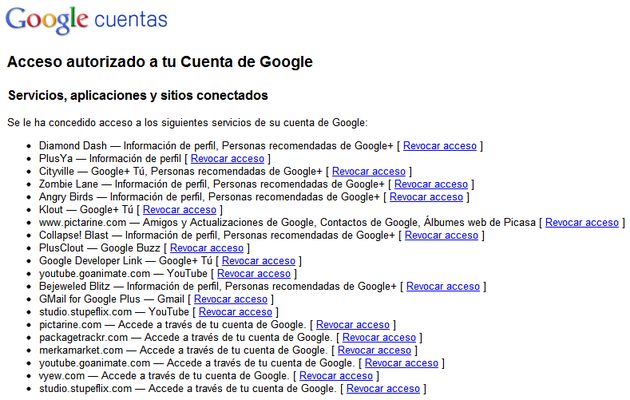This screenshot has height=400, width=630.
Task: Revoke access for youtube.goanimate.com YouTube entry
Action: click(x=254, y=274)
